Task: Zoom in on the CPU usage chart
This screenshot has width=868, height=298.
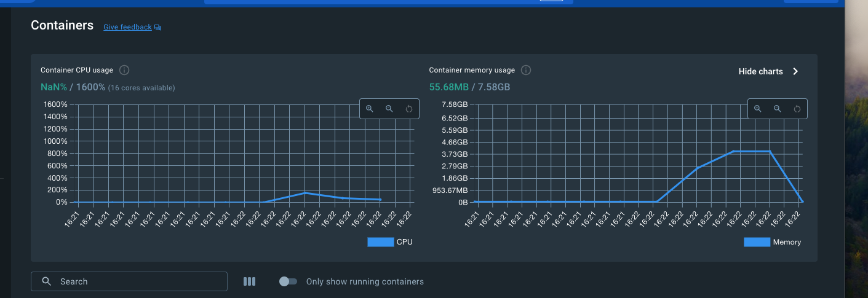Action: coord(370,109)
